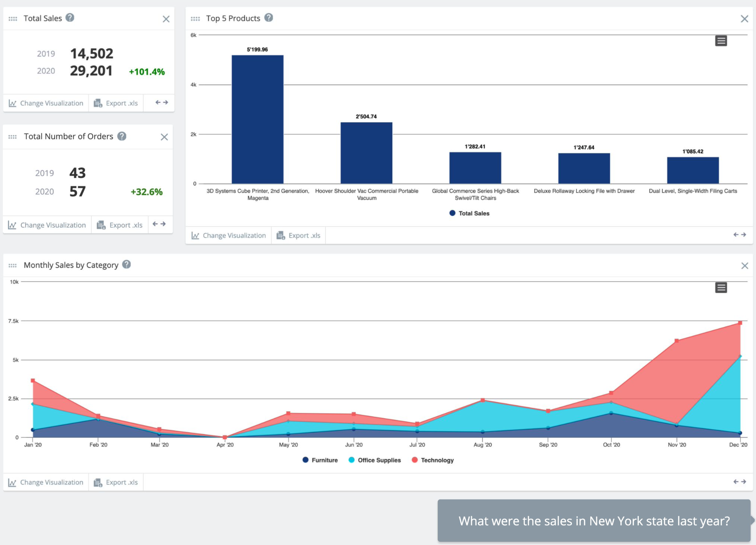Export Top 5 Products as .xls

click(298, 235)
